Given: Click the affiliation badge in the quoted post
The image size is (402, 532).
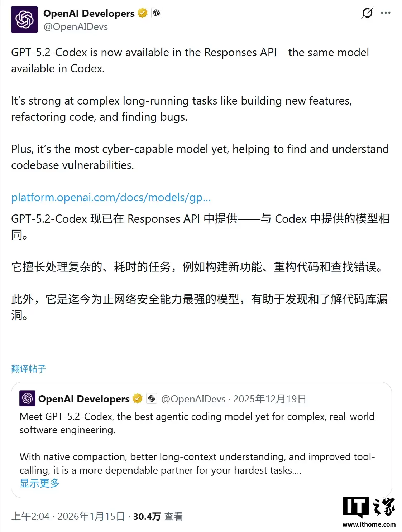Looking at the screenshot, I should pyautogui.click(x=151, y=398).
